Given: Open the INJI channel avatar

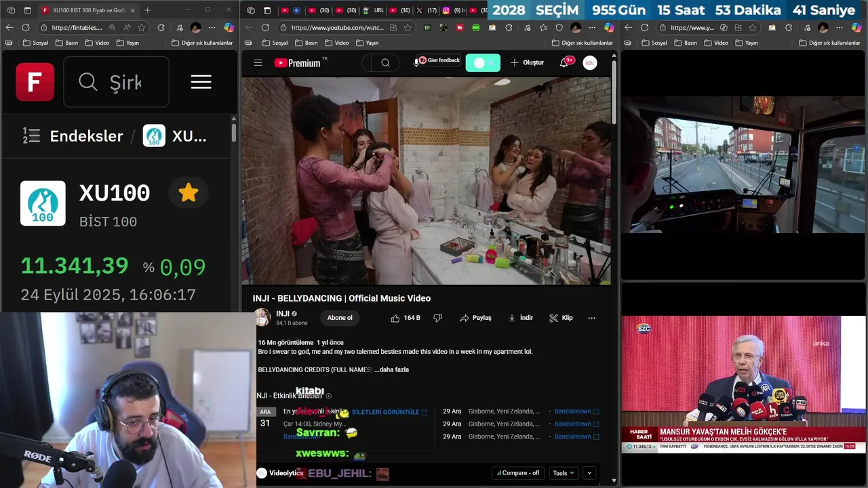Looking at the screenshot, I should coord(262,317).
